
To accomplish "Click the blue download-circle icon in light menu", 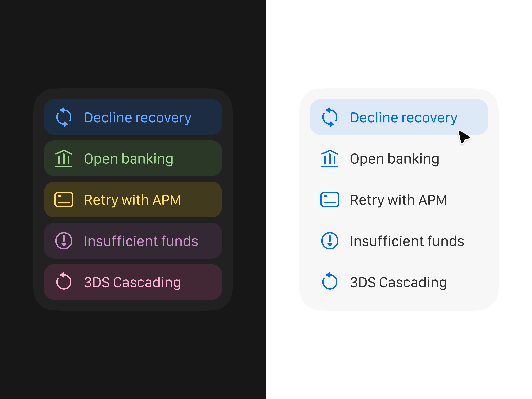I will click(330, 241).
